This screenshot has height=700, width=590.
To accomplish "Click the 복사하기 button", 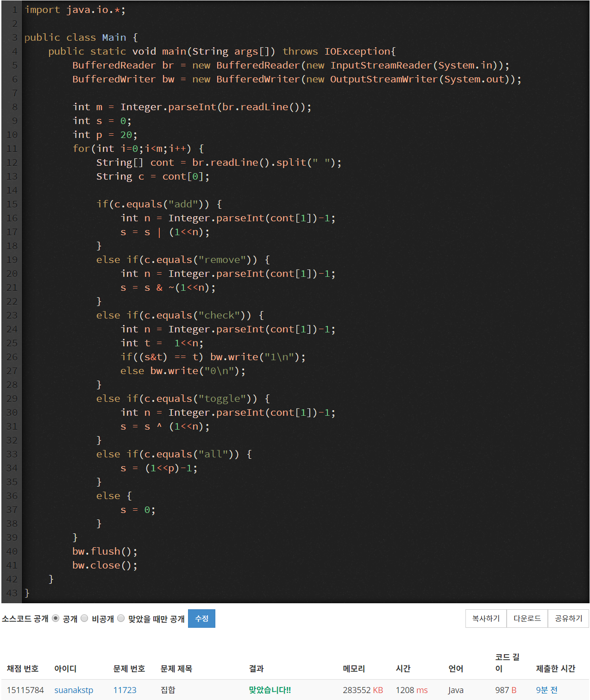I will 486,619.
